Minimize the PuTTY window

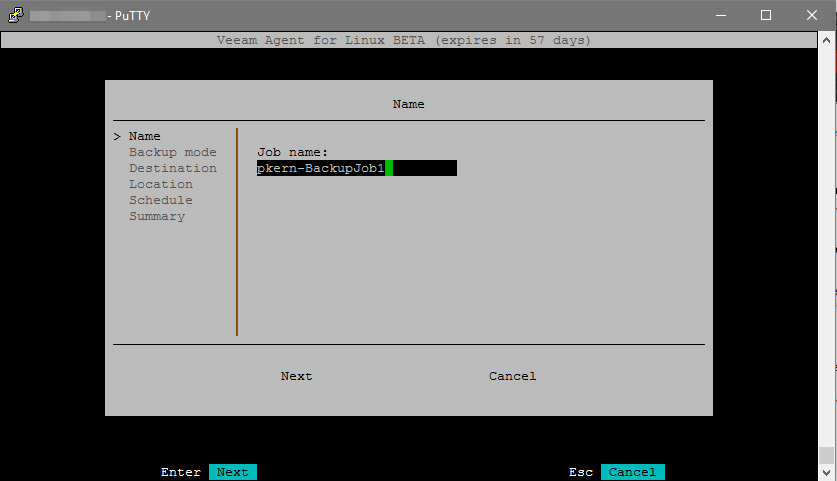(x=721, y=15)
